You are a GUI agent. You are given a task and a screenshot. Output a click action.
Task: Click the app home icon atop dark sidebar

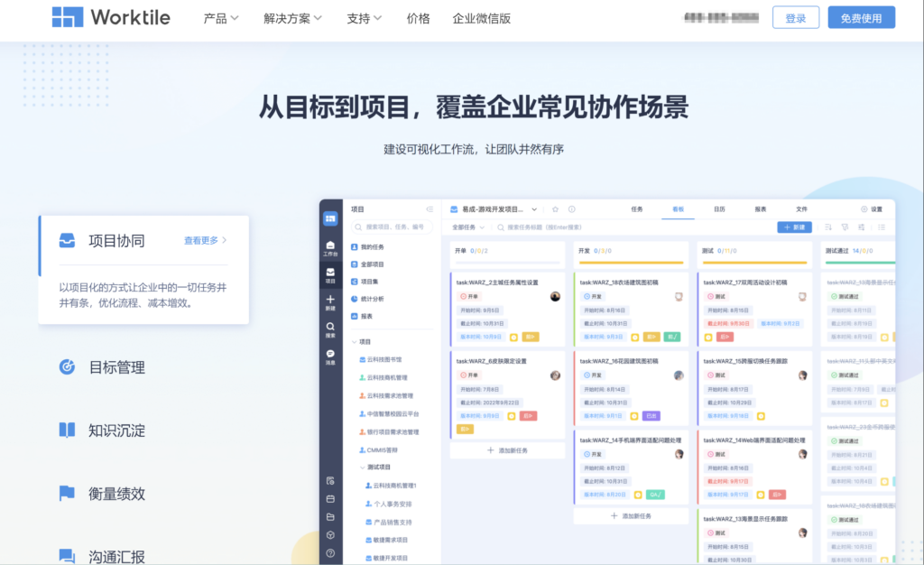330,218
